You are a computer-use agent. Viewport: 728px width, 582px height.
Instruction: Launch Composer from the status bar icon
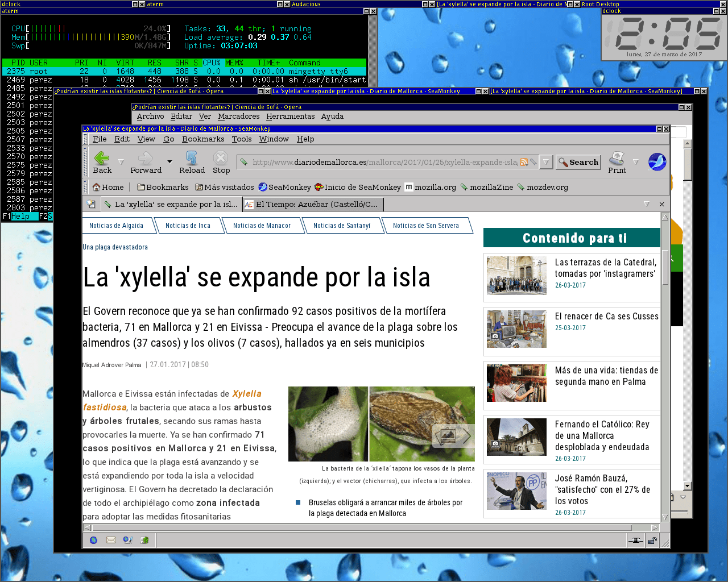[x=127, y=540]
